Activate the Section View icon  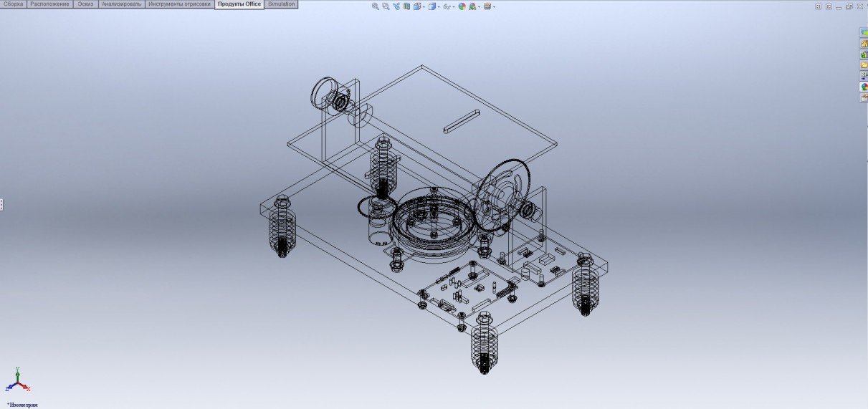406,6
